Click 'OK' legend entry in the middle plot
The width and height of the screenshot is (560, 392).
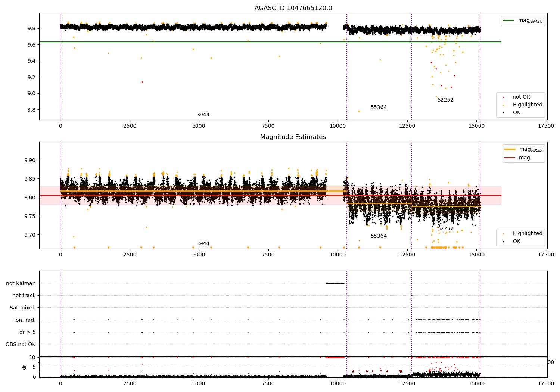(x=516, y=242)
